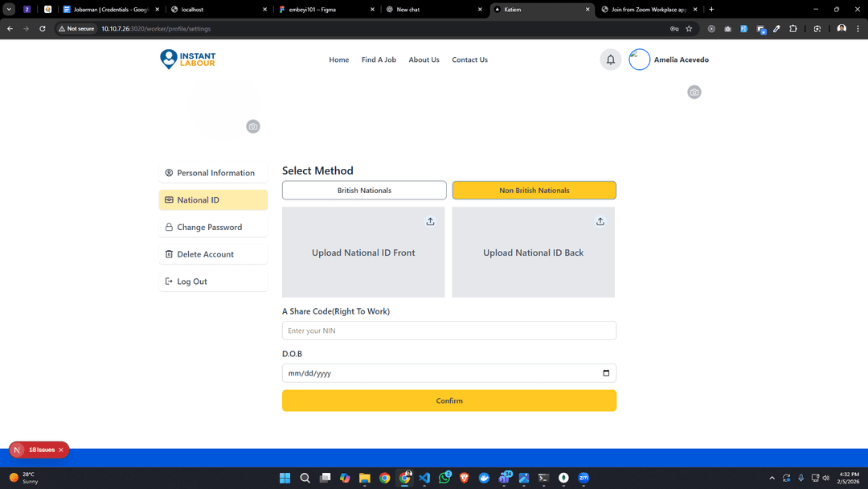Screen dimensions: 868x489
Task: Click the notification bell icon
Action: 610,60
